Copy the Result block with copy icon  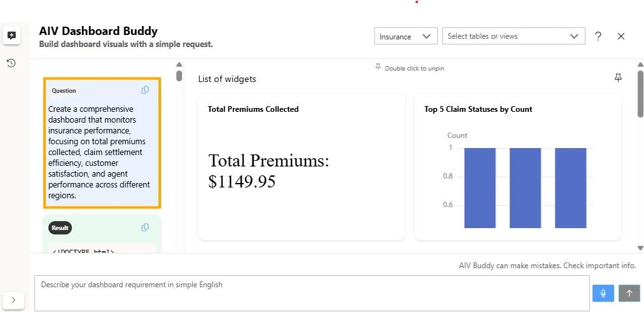click(145, 227)
